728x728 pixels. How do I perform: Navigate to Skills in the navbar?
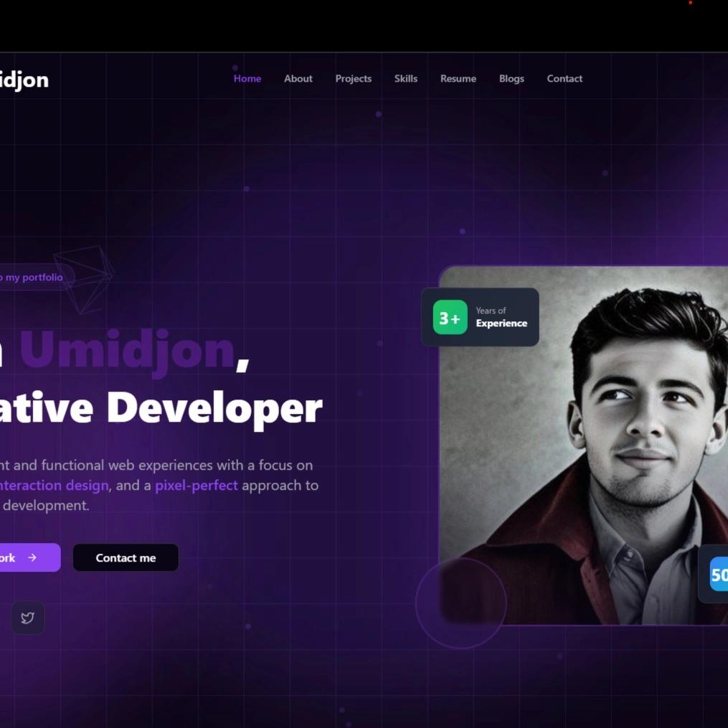point(405,79)
